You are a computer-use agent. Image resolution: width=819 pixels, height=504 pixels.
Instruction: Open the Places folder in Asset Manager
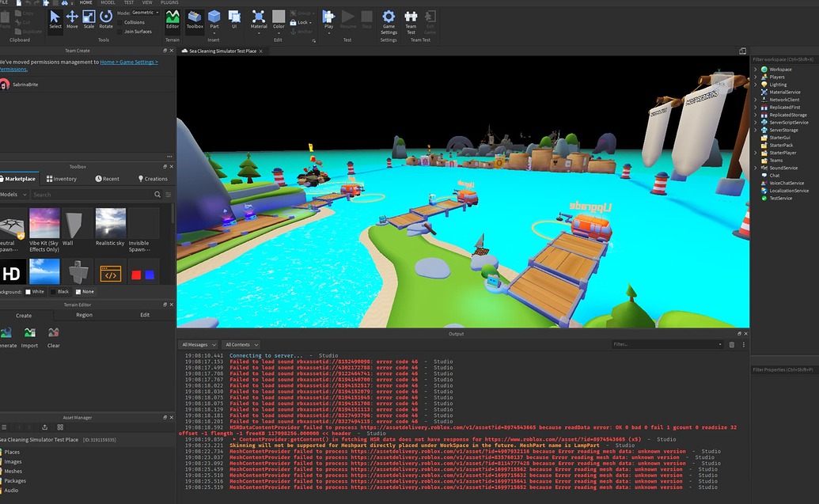[x=12, y=453]
